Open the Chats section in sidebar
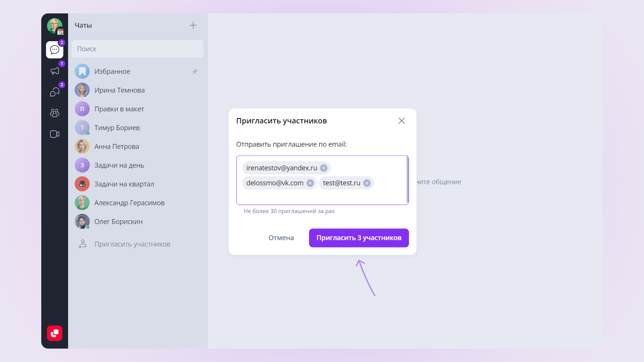644x362 pixels. point(55,50)
